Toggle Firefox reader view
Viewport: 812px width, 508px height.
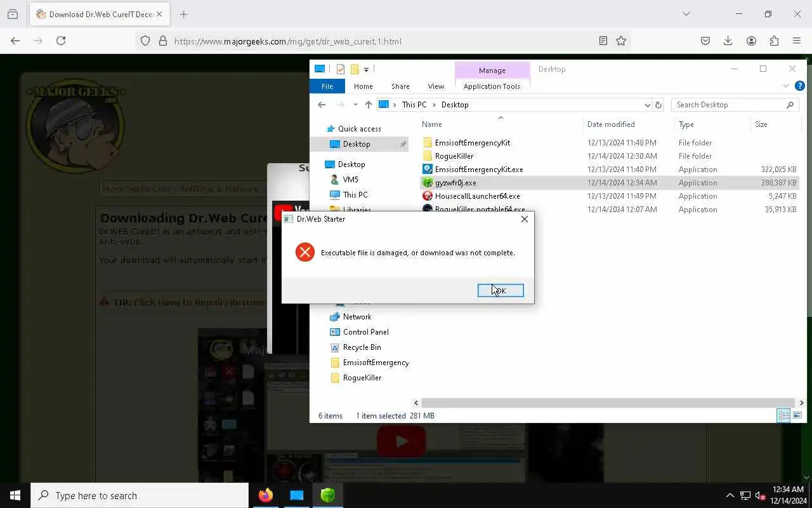pyautogui.click(x=603, y=41)
